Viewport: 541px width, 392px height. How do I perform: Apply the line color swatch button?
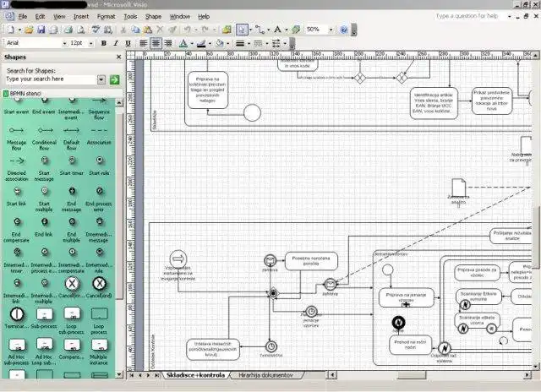[201, 43]
